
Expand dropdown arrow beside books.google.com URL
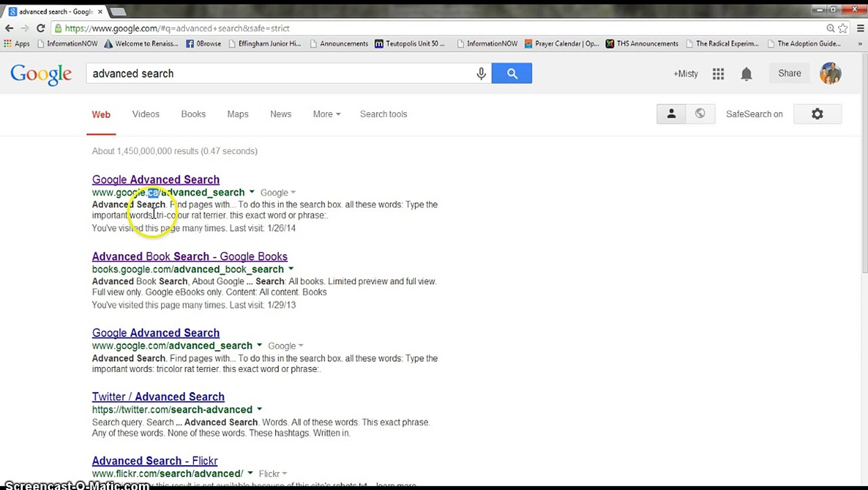291,269
